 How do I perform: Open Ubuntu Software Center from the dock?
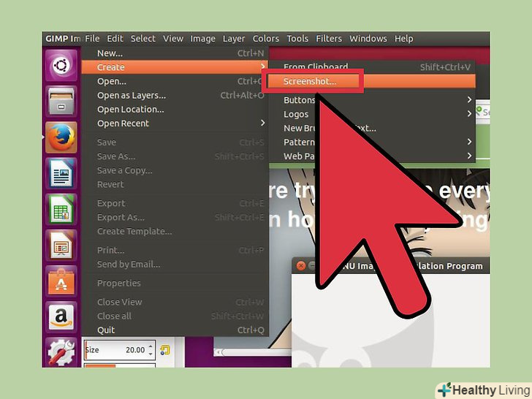[x=61, y=281]
